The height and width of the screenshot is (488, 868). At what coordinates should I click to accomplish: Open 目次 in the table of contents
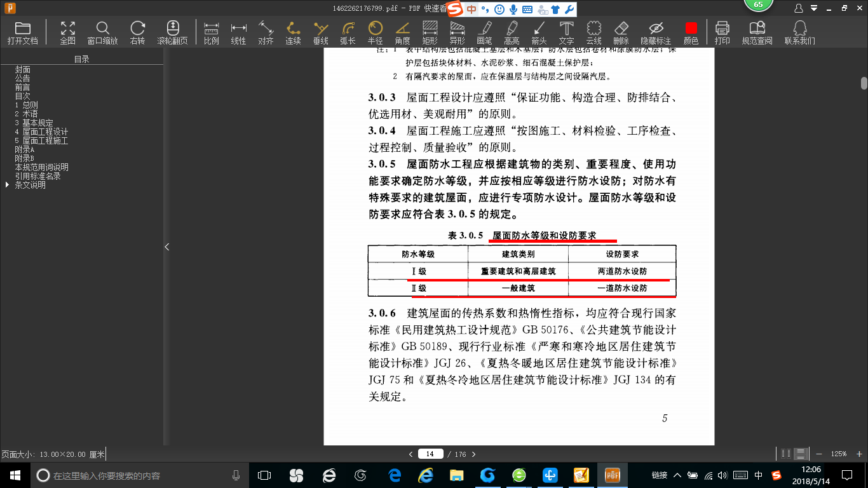click(23, 97)
